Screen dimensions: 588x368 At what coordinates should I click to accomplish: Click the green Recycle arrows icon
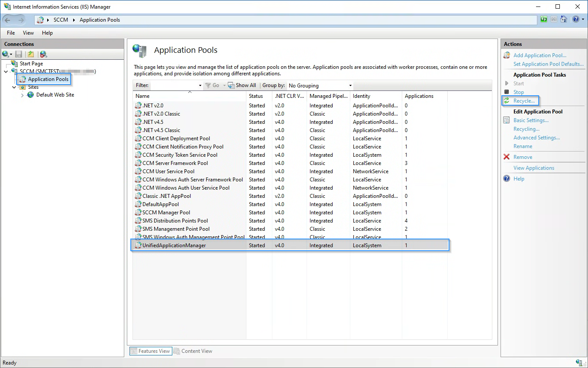[x=507, y=101]
